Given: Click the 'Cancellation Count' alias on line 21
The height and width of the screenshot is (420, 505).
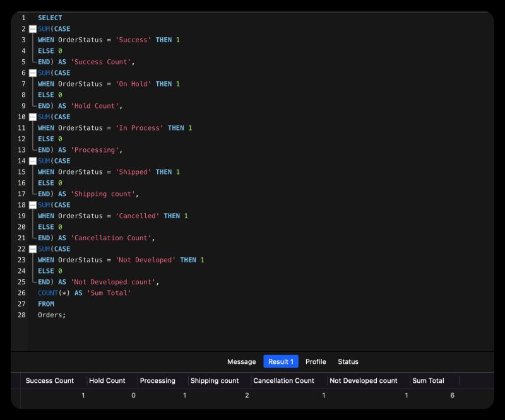Looking at the screenshot, I should pos(111,238).
